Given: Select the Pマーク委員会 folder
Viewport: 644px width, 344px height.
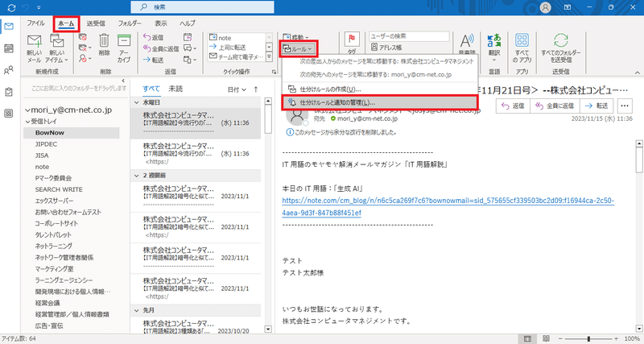Looking at the screenshot, I should point(53,178).
